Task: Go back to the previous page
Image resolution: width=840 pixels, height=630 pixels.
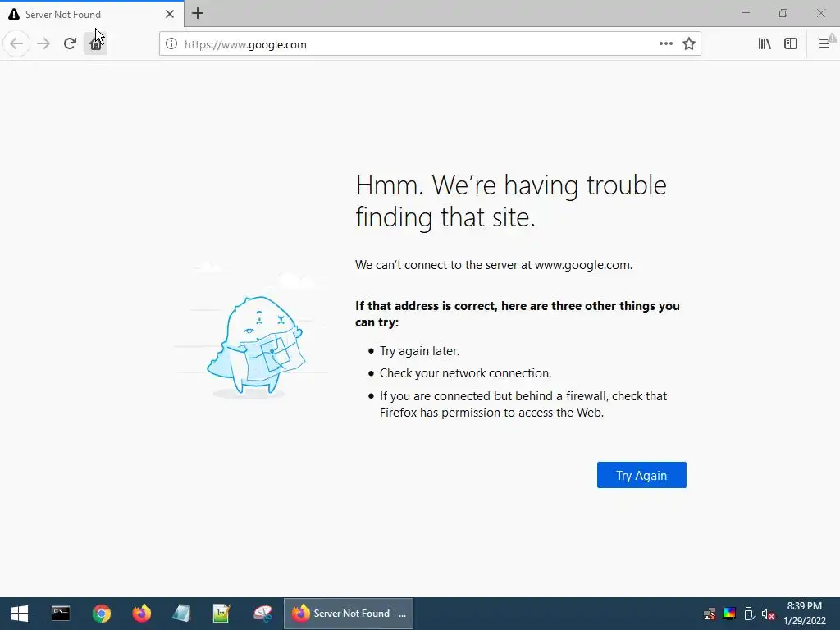Action: click(x=16, y=44)
